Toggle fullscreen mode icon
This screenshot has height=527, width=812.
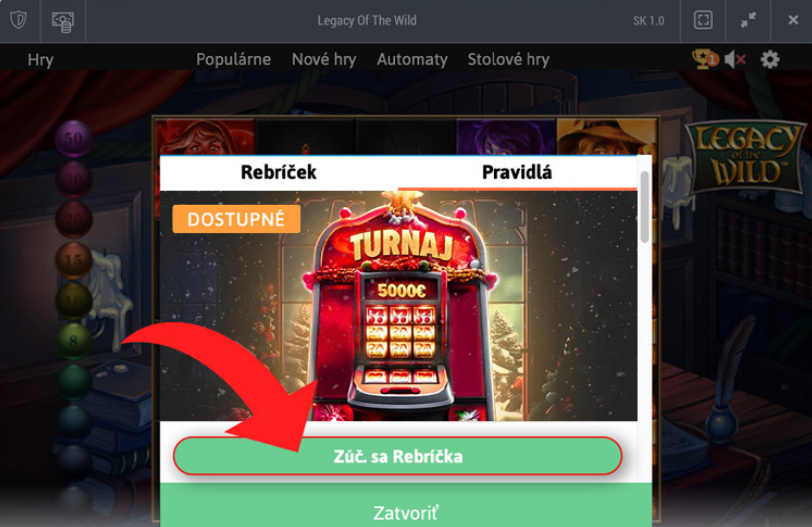(703, 20)
